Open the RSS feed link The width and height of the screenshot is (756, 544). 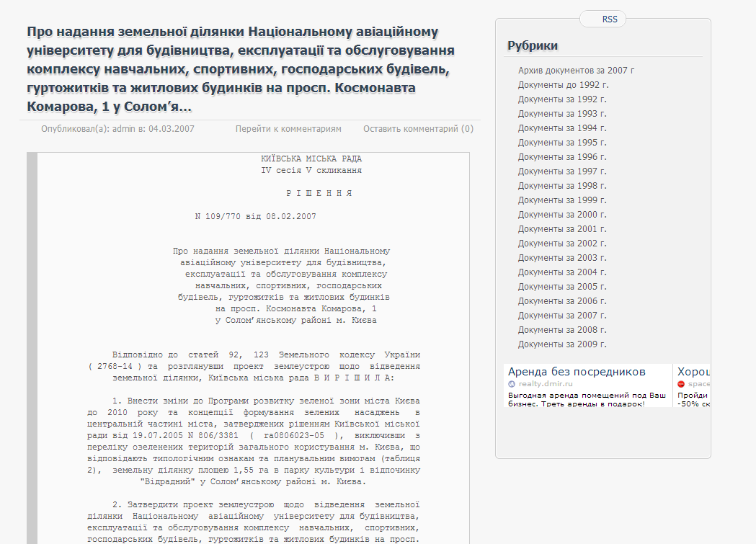pyautogui.click(x=610, y=19)
